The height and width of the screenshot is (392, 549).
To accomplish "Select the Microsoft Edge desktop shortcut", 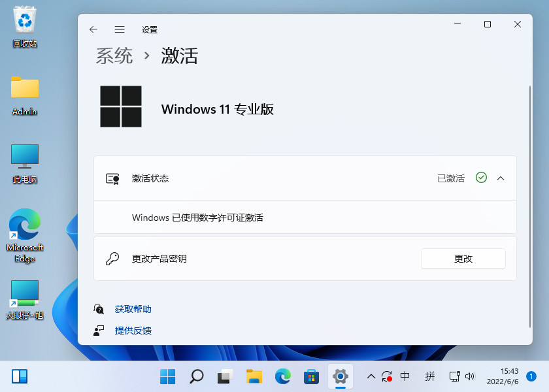I will [25, 236].
